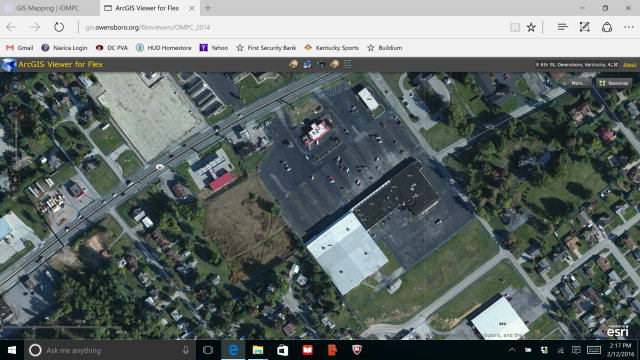Image resolution: width=640 pixels, height=360 pixels.
Task: Open the Hub menu
Action: pyautogui.click(x=562, y=27)
